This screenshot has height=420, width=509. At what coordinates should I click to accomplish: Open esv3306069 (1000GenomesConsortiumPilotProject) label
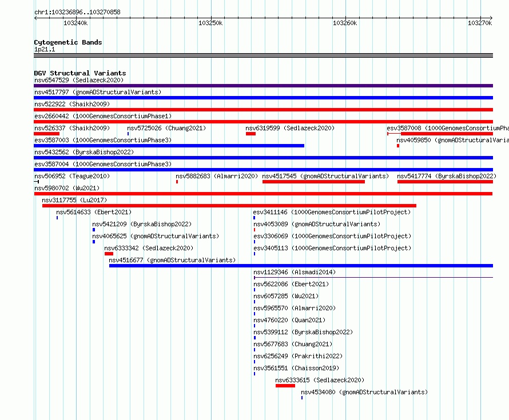(332, 236)
